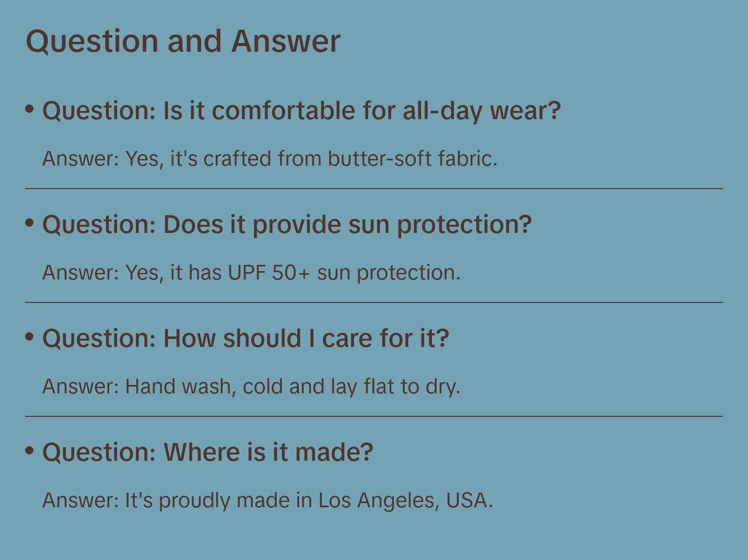
Task: Click the word "Question:" in the last question
Action: click(99, 452)
